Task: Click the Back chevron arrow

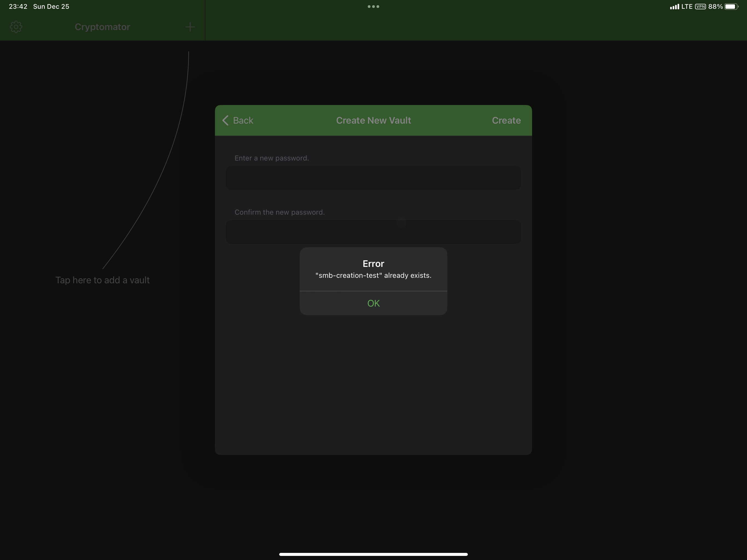Action: 225,120
